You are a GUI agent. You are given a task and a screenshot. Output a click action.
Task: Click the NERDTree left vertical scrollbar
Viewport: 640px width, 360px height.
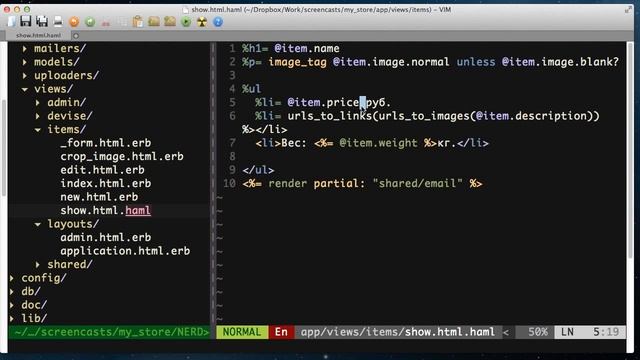4,147
